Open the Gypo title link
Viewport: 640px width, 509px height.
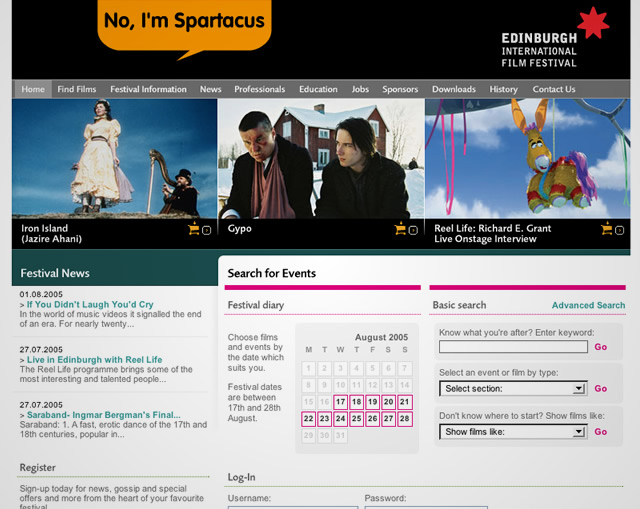point(240,229)
